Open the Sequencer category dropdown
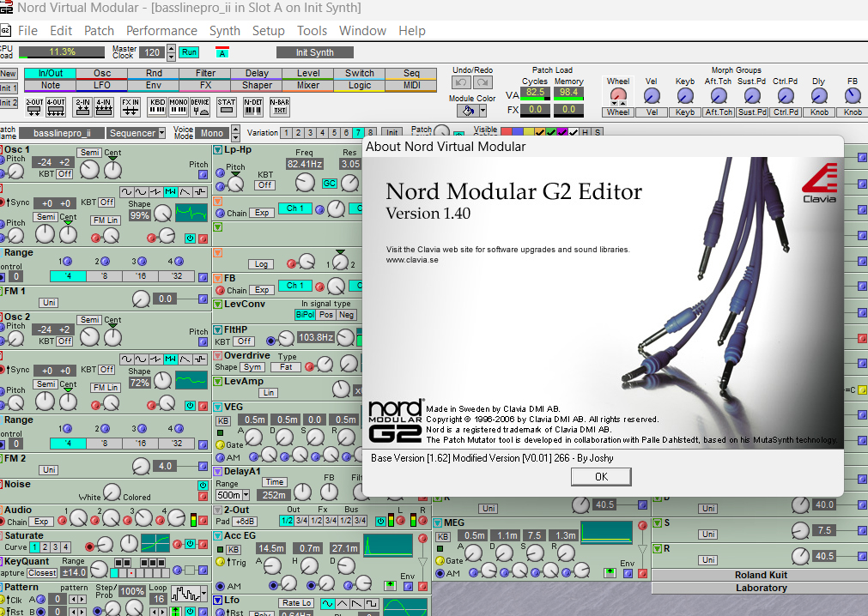The height and width of the screenshot is (616, 868). pyautogui.click(x=161, y=133)
